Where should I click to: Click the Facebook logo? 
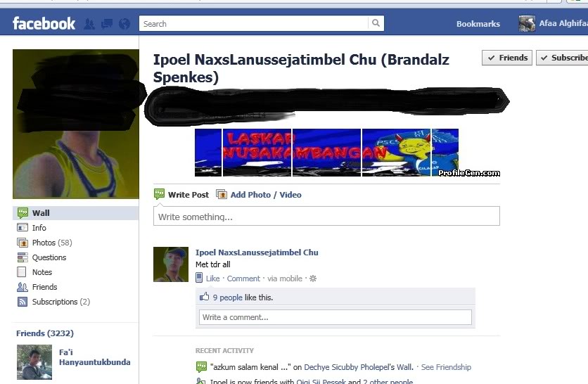[x=44, y=24]
